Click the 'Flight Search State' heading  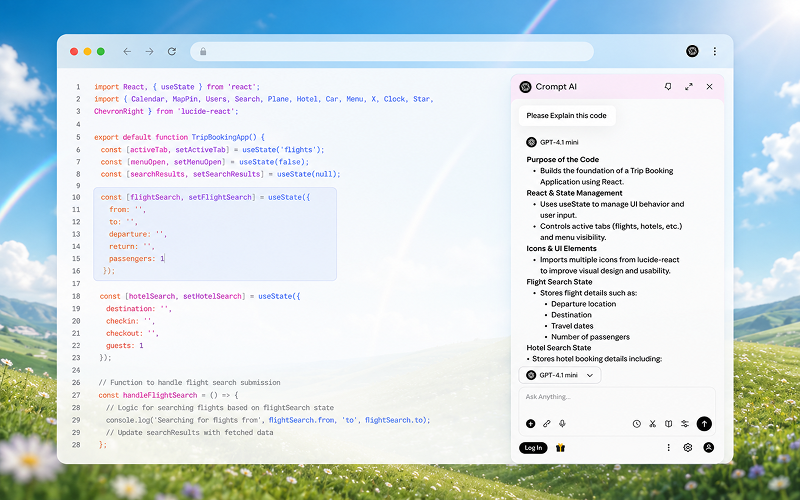point(559,282)
